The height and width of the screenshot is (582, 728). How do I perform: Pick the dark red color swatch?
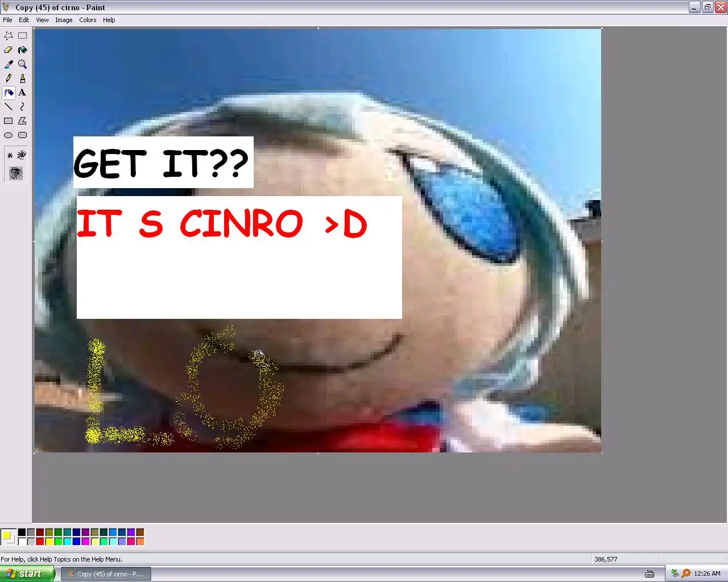tap(40, 533)
